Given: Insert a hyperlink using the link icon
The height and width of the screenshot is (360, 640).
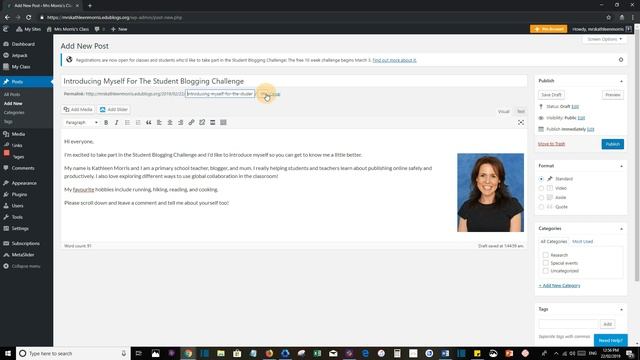Looking at the screenshot, I should coord(191,122).
